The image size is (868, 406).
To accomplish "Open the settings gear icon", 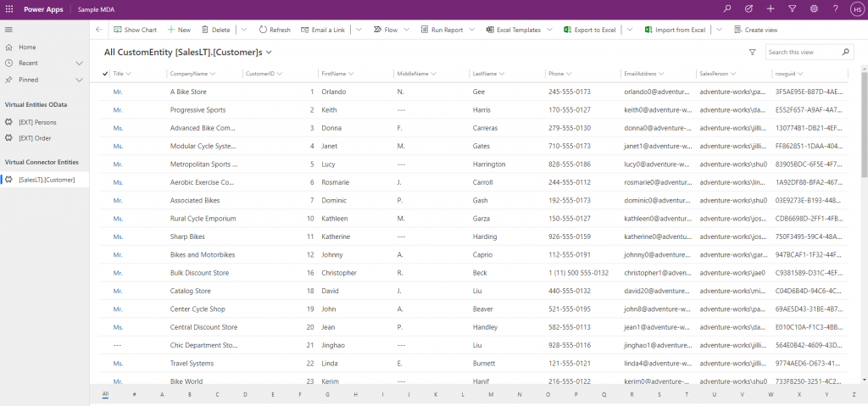I will [814, 8].
